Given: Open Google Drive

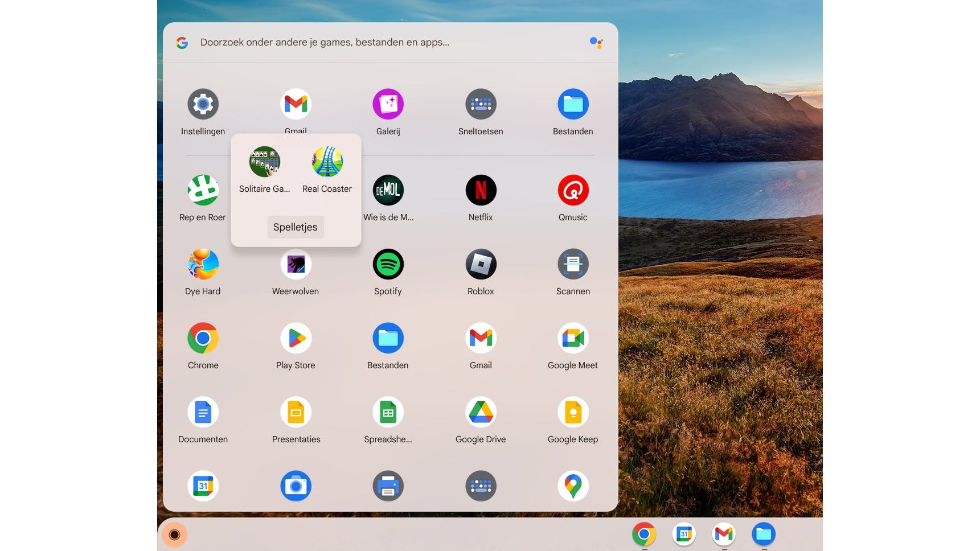Looking at the screenshot, I should click(481, 412).
